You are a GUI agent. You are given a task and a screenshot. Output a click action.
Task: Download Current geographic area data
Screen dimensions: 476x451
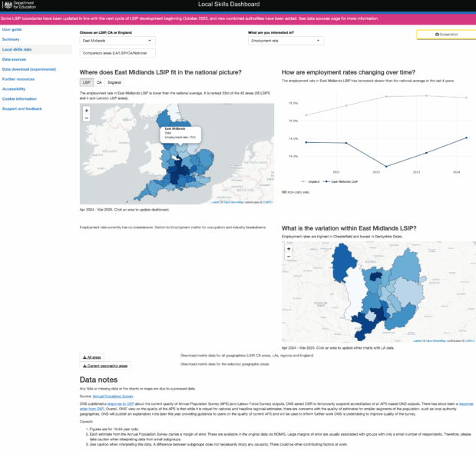[105, 366]
